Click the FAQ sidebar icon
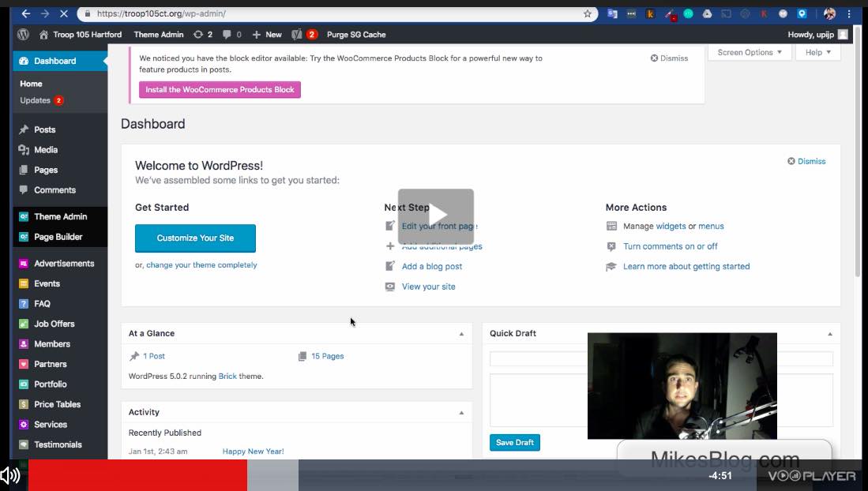Image resolution: width=868 pixels, height=491 pixels. pos(23,304)
